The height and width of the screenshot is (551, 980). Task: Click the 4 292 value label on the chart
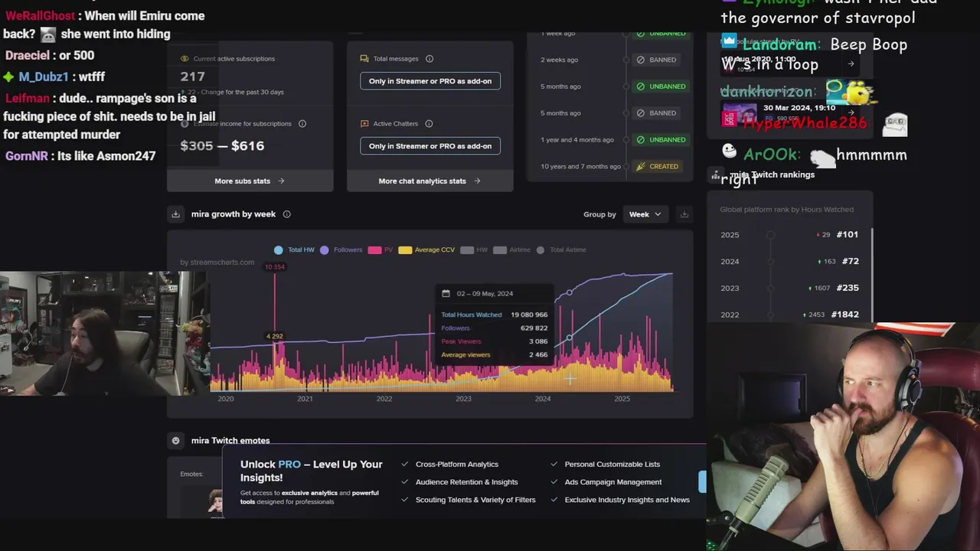pos(274,336)
